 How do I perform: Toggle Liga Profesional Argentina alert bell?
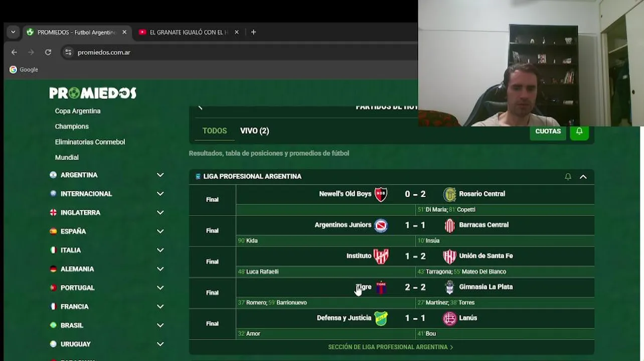568,176
